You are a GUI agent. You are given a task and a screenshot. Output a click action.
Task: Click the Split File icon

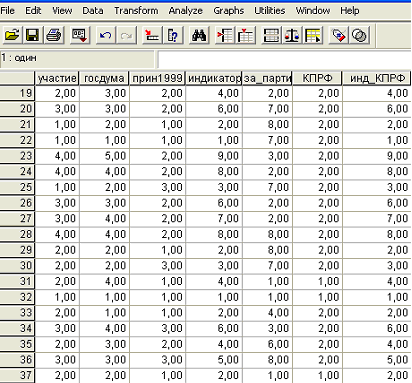pos(271,35)
